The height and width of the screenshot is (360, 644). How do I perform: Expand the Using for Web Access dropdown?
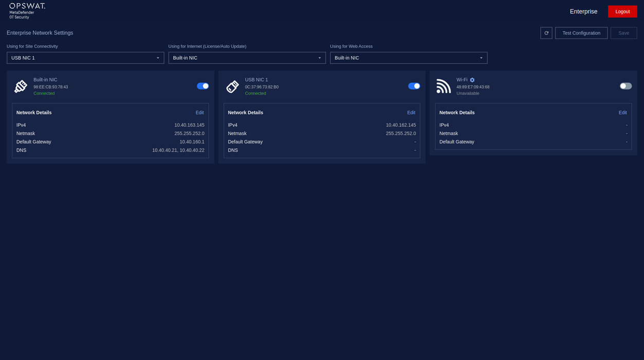[x=409, y=58]
